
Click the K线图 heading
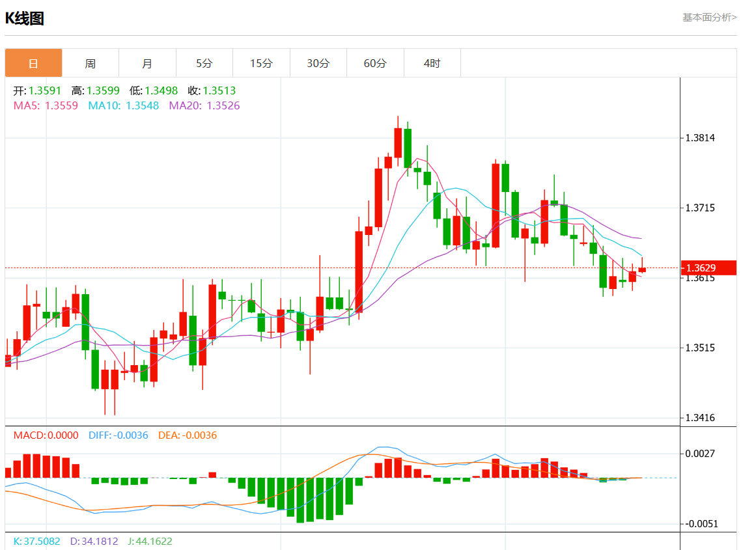click(25, 18)
